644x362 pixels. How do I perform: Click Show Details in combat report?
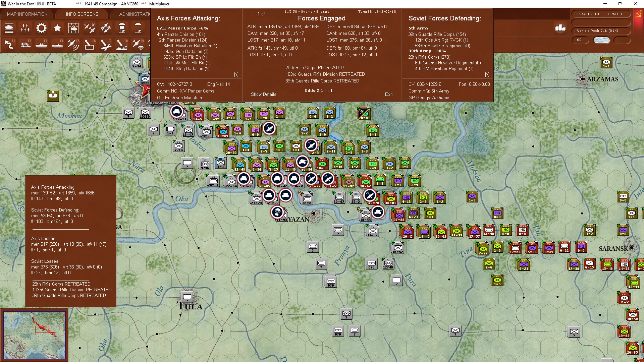(x=263, y=94)
